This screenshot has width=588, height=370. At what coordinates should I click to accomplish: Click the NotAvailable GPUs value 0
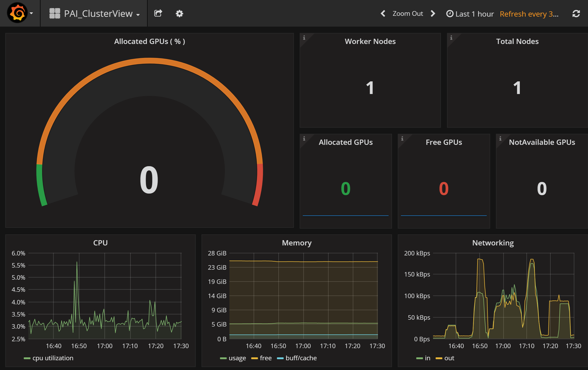[542, 189]
